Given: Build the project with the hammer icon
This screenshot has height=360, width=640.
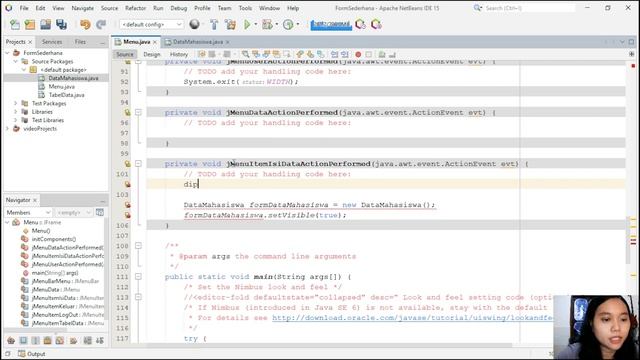Looking at the screenshot, I should coord(214,24).
